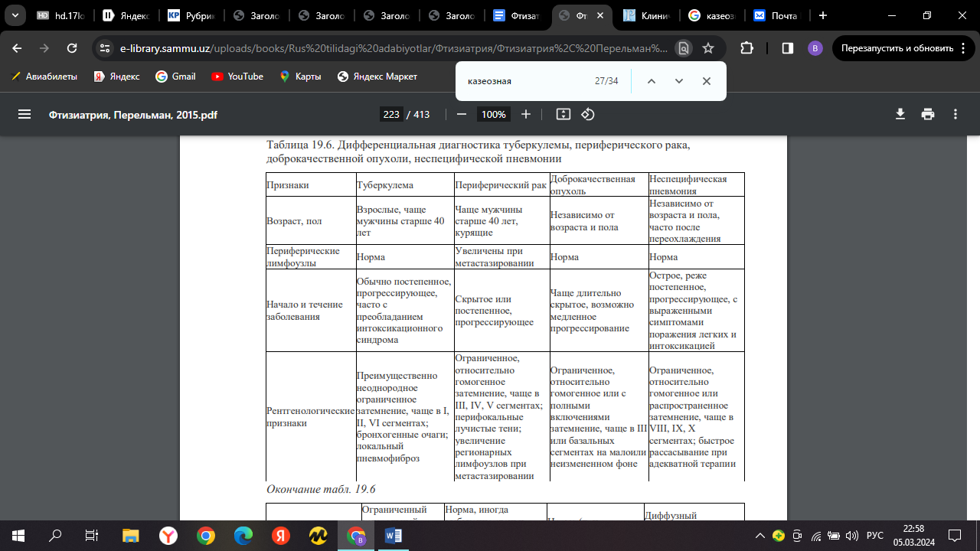Viewport: 980px width, 551px height.
Task: Open the YouTube bookmark
Action: tap(237, 77)
